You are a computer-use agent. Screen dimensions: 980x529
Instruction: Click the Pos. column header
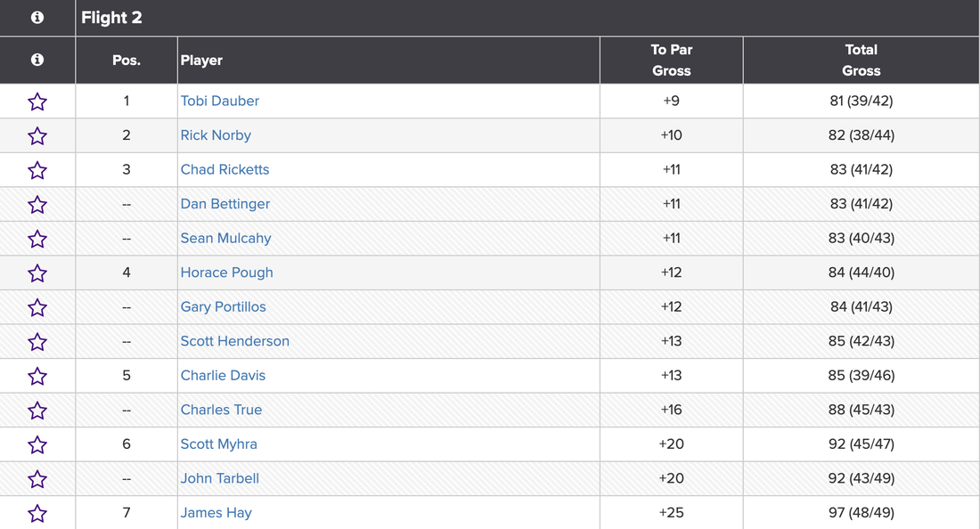pyautogui.click(x=127, y=61)
